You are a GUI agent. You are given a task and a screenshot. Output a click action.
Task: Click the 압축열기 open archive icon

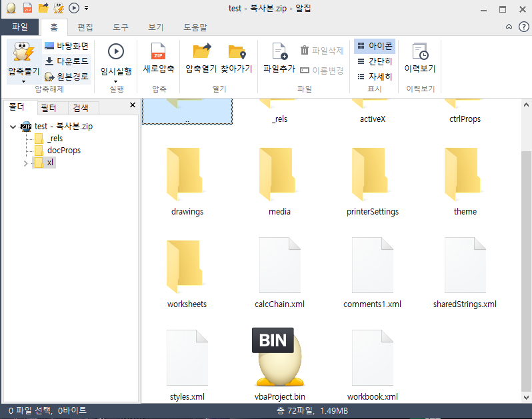[x=201, y=53]
